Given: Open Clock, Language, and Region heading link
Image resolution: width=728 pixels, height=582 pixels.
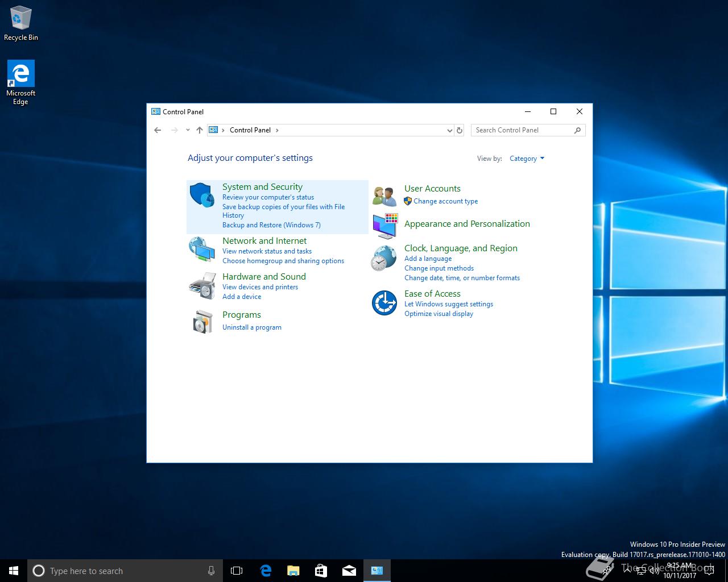Looking at the screenshot, I should (x=461, y=248).
